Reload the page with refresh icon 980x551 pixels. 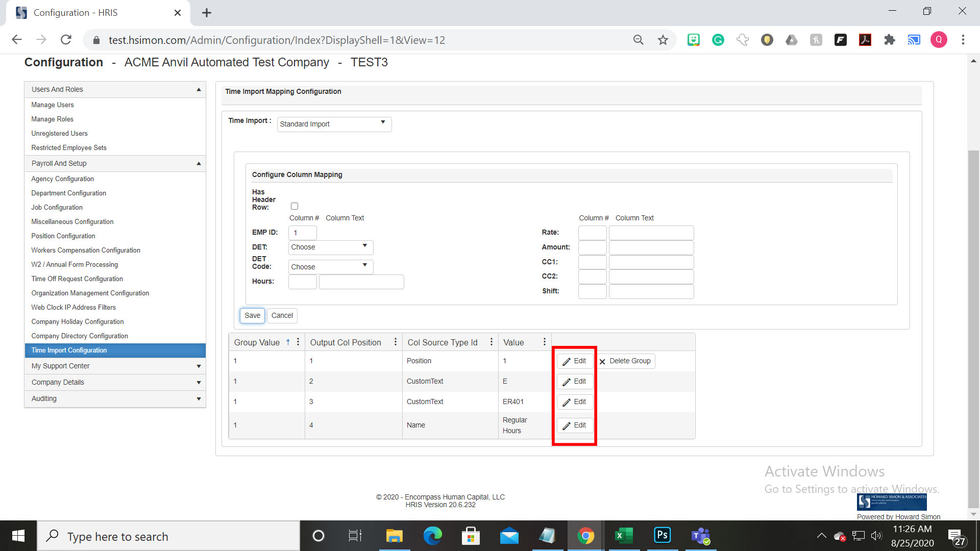click(x=66, y=40)
